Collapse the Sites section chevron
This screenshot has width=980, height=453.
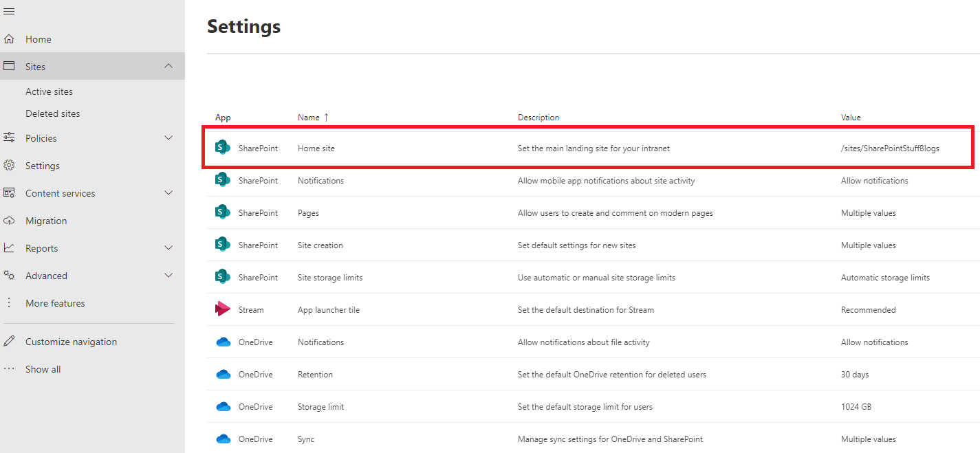(x=168, y=65)
